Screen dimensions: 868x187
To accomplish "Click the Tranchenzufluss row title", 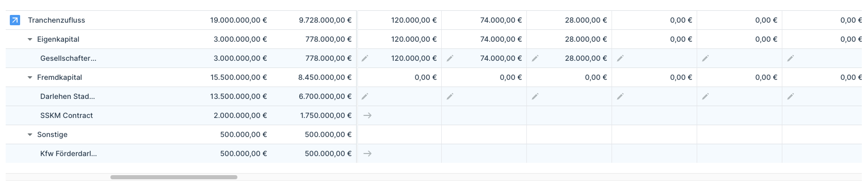I will point(57,20).
